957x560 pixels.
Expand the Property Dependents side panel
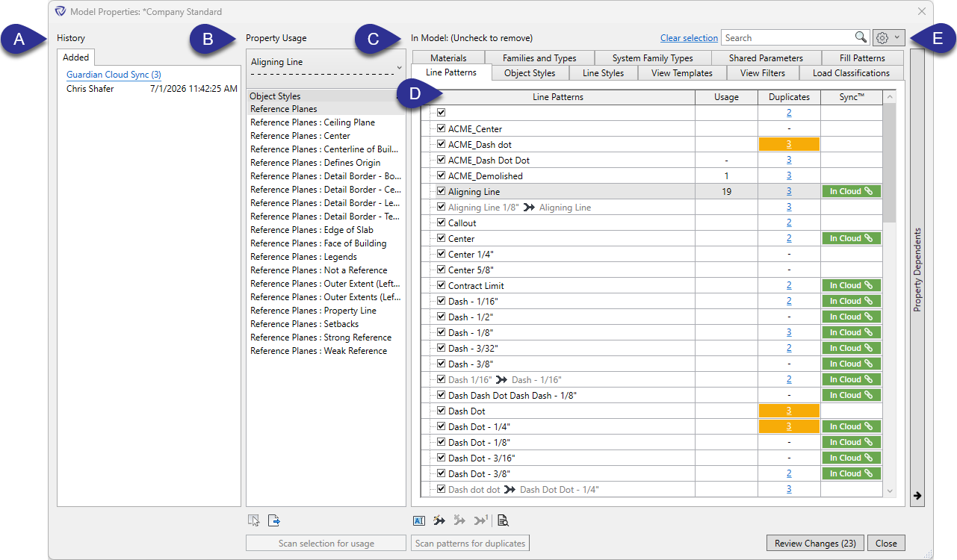pos(917,279)
